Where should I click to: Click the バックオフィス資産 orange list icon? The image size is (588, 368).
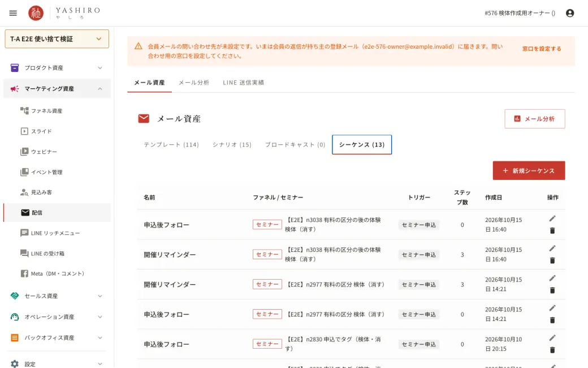[15, 337]
